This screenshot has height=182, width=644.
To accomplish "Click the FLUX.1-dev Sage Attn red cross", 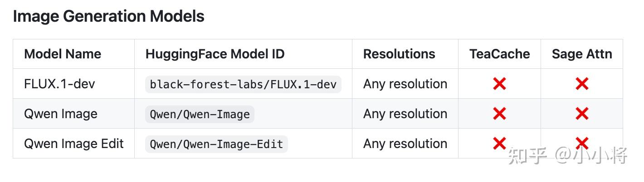I will point(582,84).
